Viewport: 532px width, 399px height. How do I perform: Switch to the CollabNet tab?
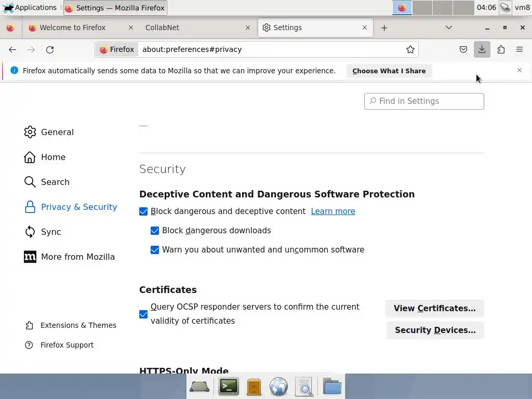(x=192, y=28)
